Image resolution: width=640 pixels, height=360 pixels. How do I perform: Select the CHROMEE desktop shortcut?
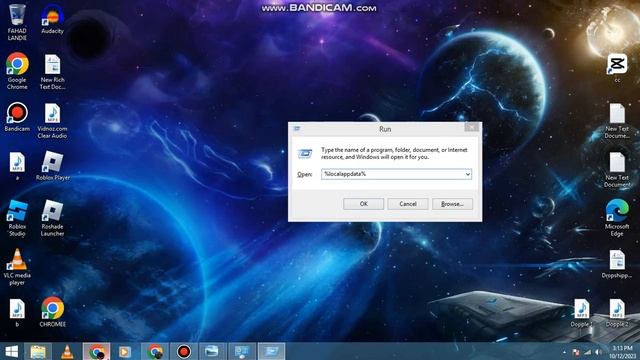point(53,312)
